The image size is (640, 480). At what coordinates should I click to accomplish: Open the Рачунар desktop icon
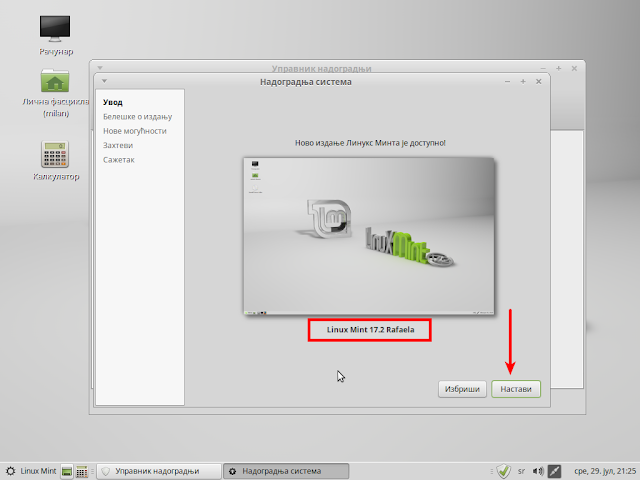click(x=56, y=35)
